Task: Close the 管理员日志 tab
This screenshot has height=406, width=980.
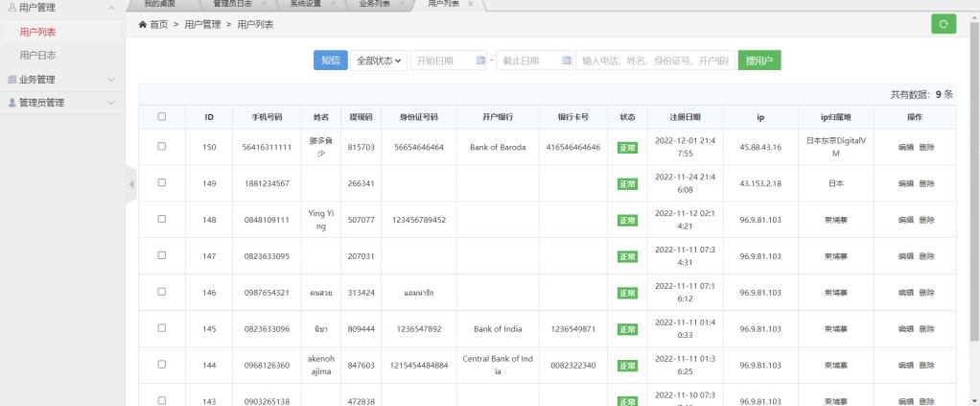Action: (x=263, y=4)
